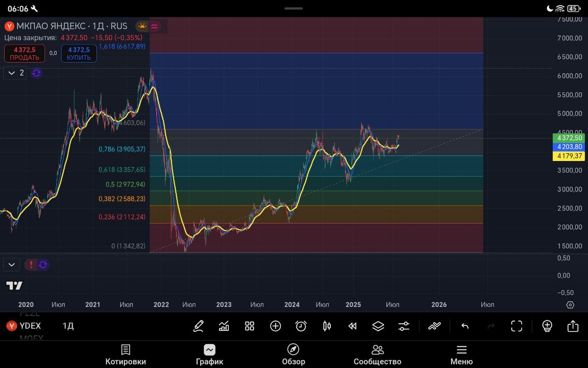Redo the chart action

click(x=490, y=326)
